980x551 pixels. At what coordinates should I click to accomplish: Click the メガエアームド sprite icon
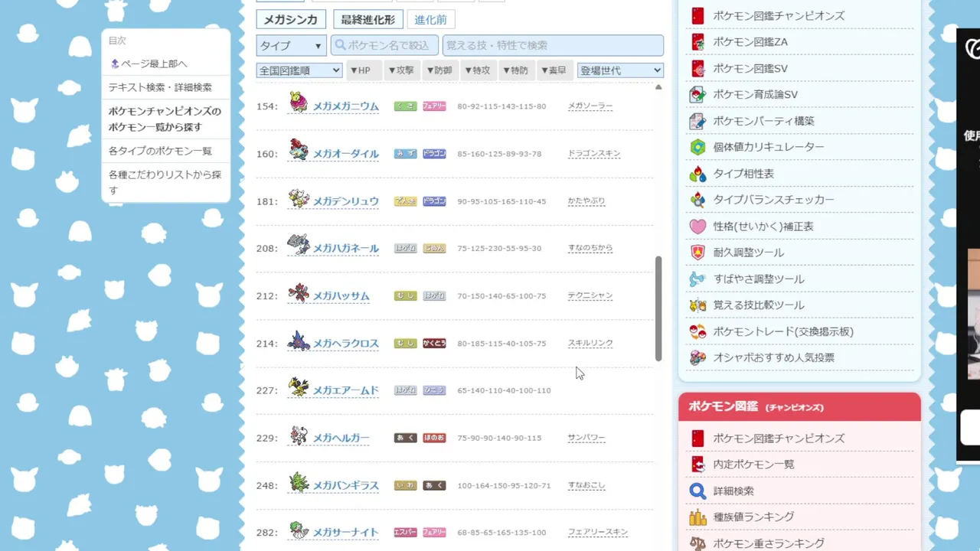299,387
